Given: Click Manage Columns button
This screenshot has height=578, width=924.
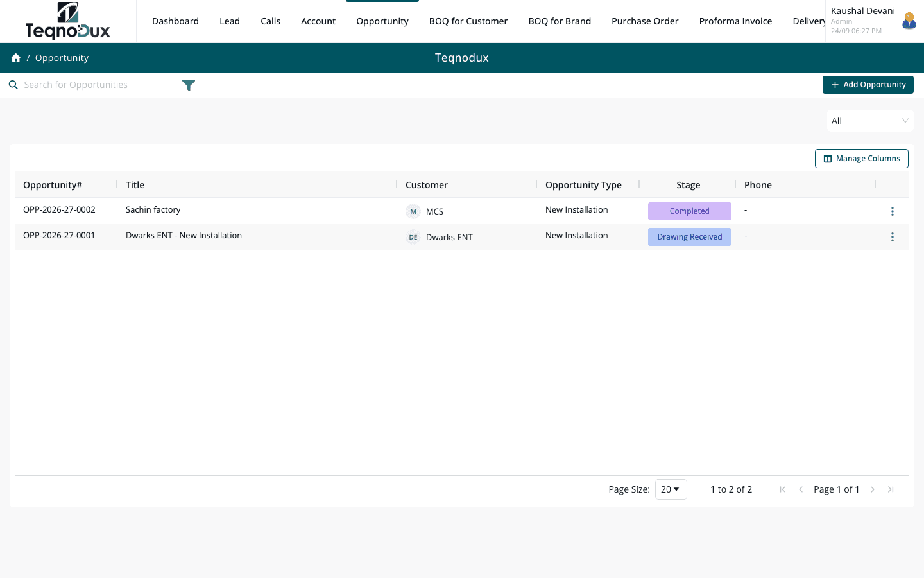Looking at the screenshot, I should 862,159.
